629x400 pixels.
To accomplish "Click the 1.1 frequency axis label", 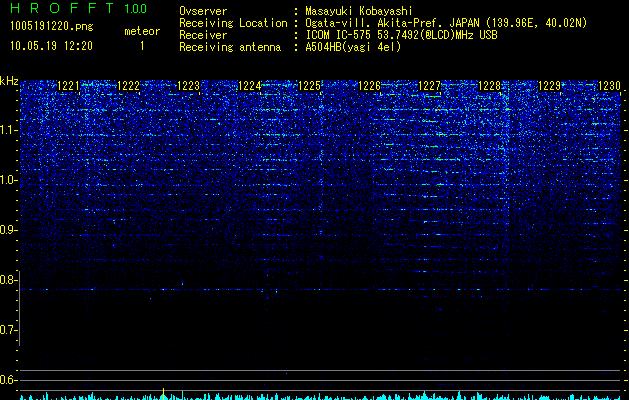I will (8, 130).
